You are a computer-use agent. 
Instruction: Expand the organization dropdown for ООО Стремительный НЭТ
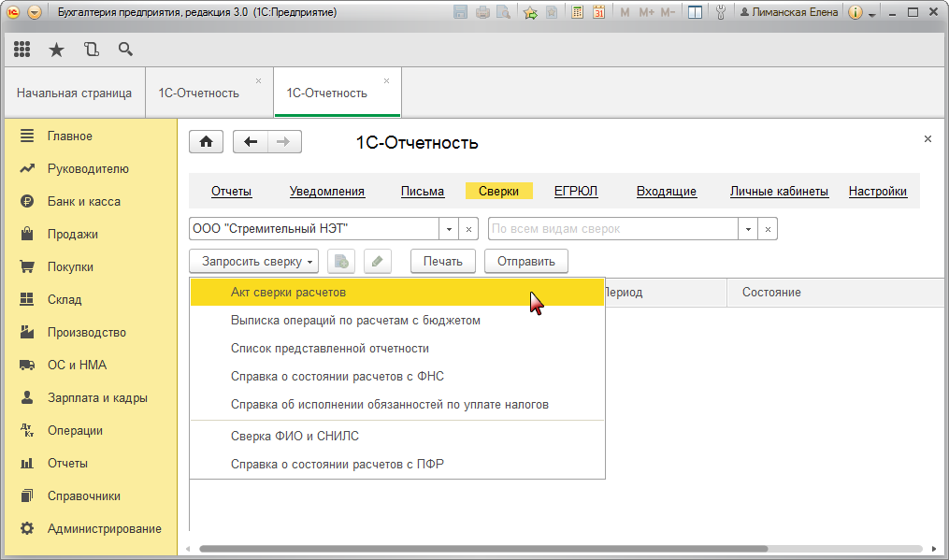449,229
